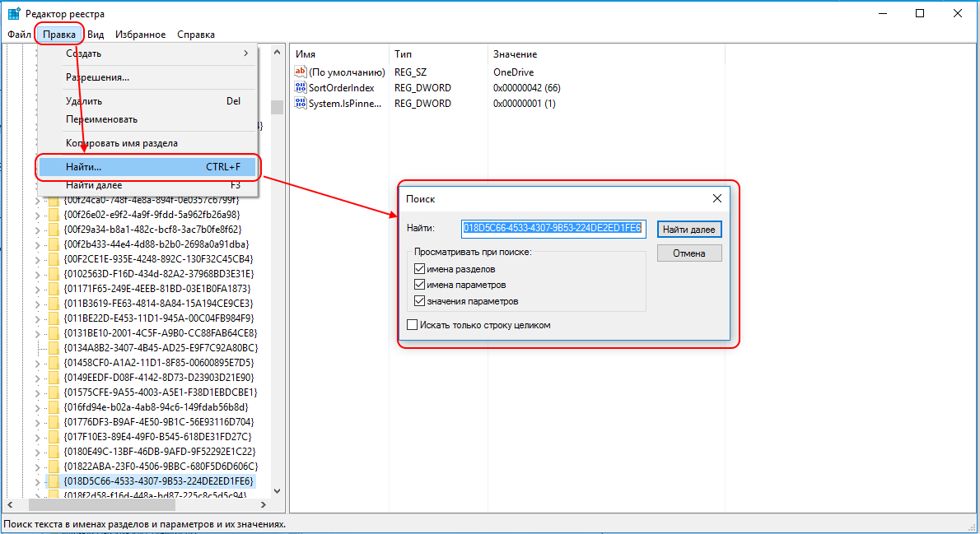Expand the {01458CF0-A1A2-11D1-8F85-00600895E7D5} key

(x=38, y=364)
